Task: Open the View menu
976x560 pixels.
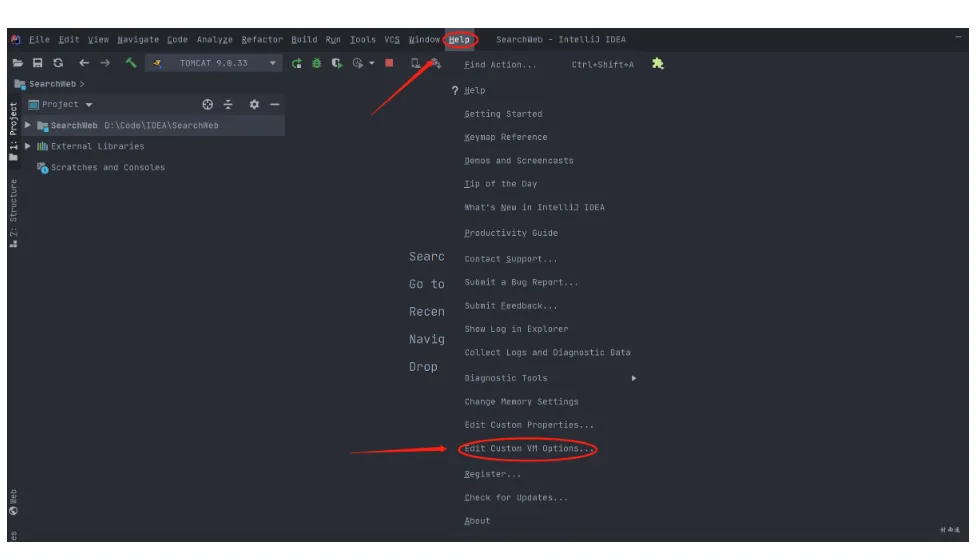Action: [98, 39]
